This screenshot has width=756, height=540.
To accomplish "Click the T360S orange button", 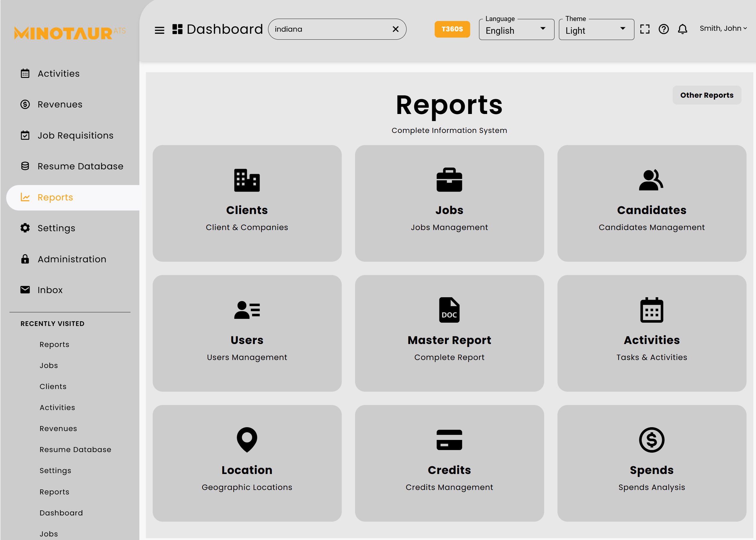I will click(x=452, y=29).
